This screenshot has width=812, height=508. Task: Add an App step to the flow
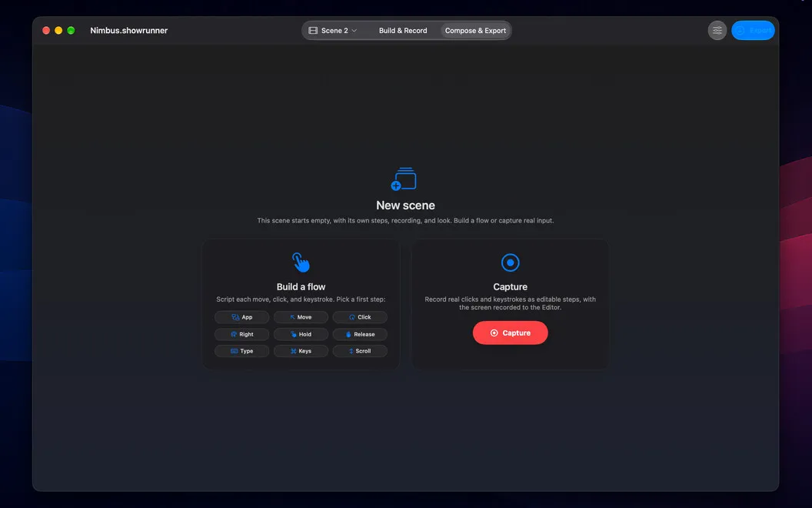pos(242,317)
